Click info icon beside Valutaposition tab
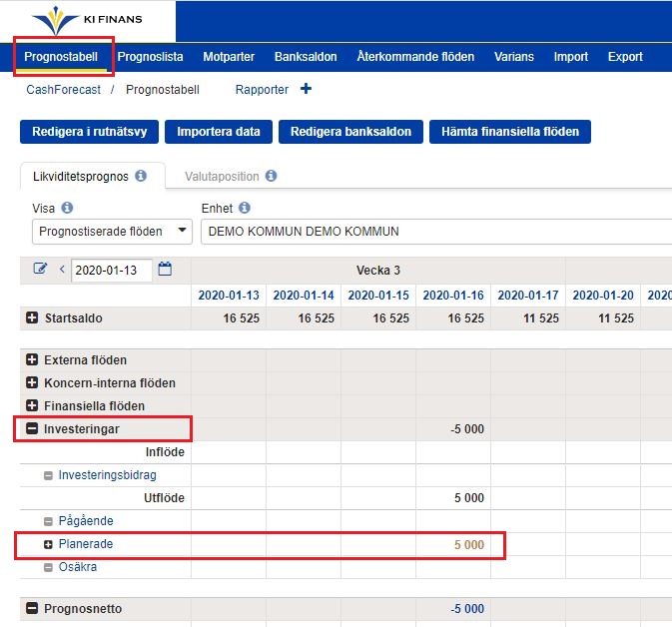Image resolution: width=672 pixels, height=627 pixels. click(x=272, y=176)
